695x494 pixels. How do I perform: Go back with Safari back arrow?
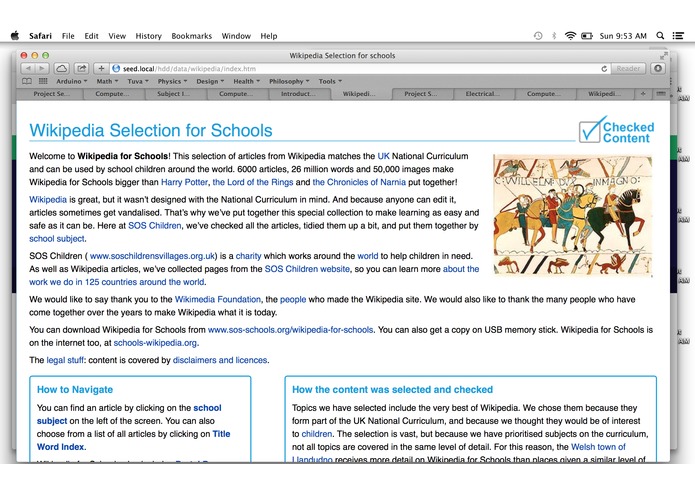28,69
